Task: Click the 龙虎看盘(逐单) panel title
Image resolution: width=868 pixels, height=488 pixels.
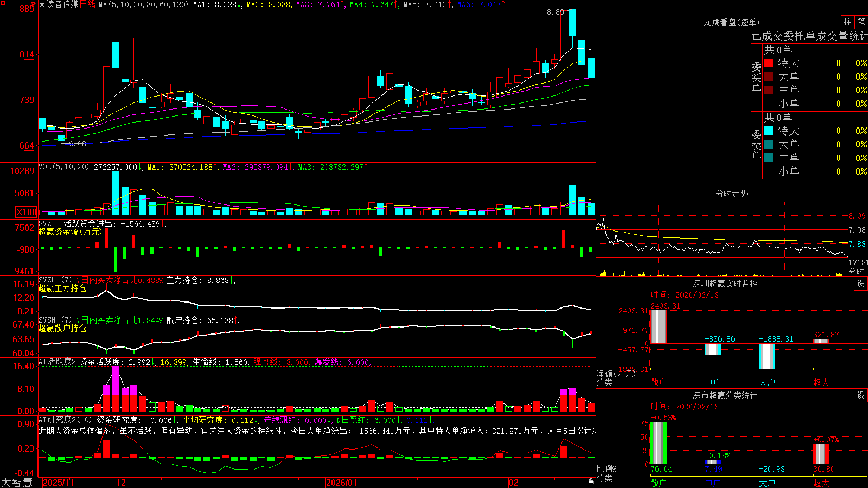Action: (731, 22)
